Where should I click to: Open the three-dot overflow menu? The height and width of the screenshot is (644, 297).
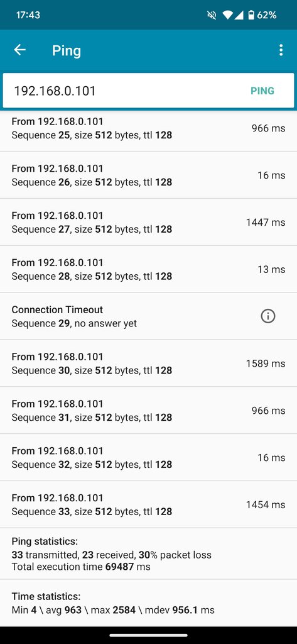[281, 50]
